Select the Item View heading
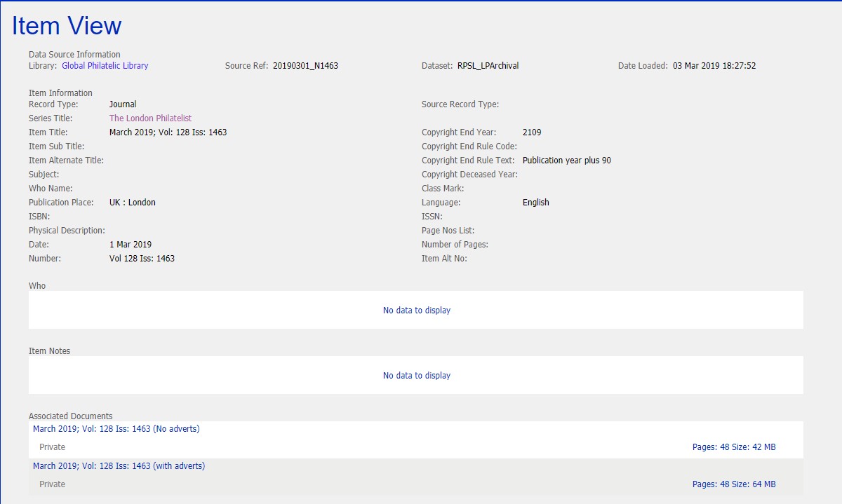Image resolution: width=842 pixels, height=504 pixels. click(x=67, y=26)
